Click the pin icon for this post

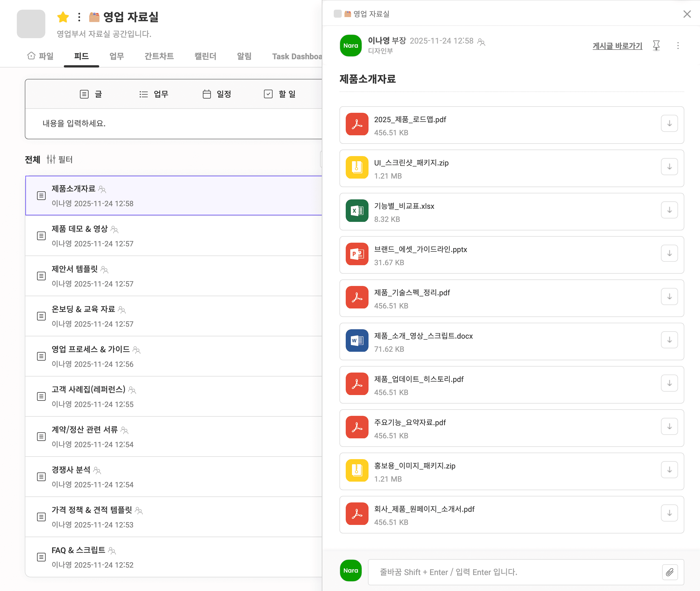656,45
